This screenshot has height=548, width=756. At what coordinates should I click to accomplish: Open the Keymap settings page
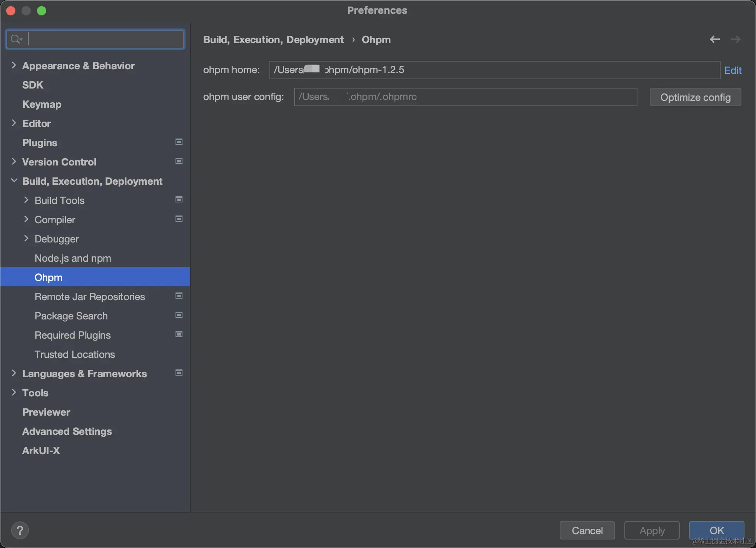pyautogui.click(x=42, y=104)
